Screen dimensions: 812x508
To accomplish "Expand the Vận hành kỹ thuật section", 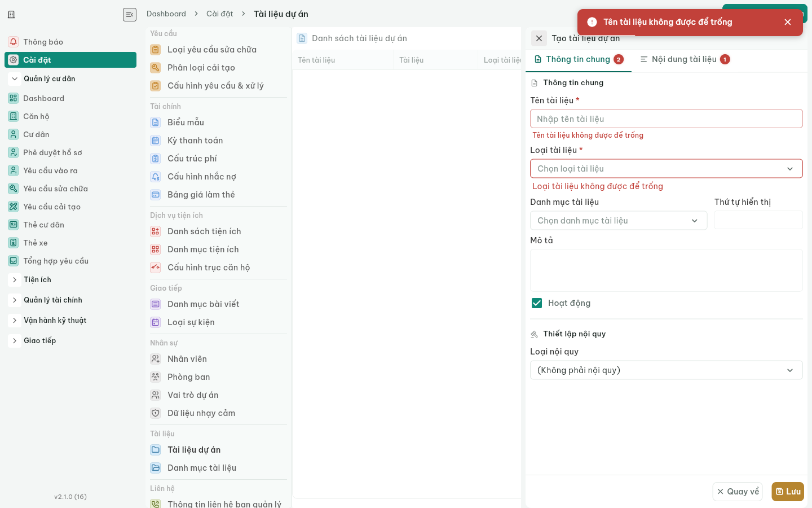I will click(15, 321).
